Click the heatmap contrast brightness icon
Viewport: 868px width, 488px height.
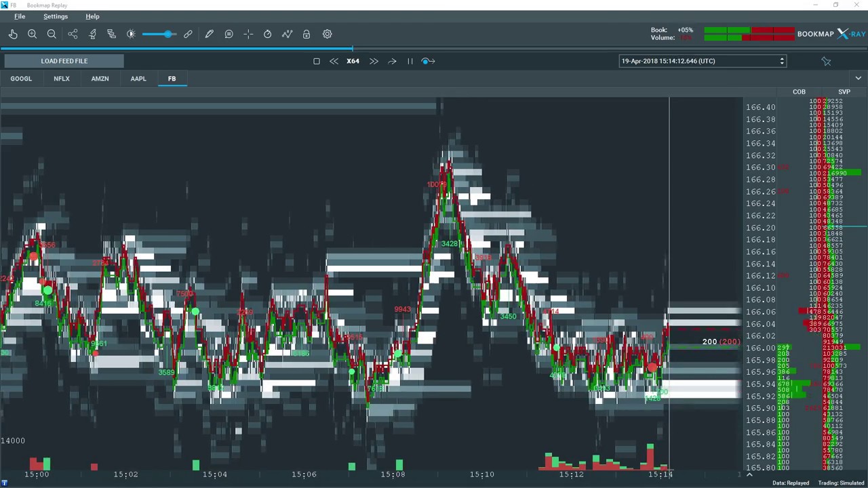point(131,34)
